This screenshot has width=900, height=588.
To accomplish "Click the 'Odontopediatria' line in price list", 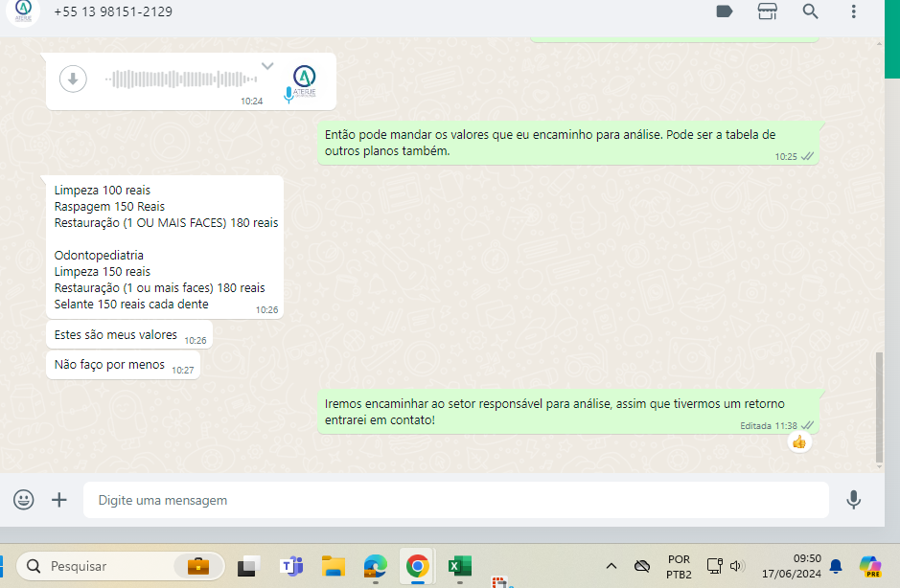I will click(99, 256).
